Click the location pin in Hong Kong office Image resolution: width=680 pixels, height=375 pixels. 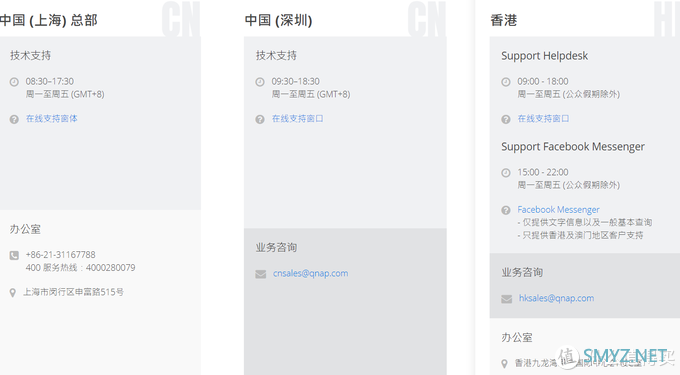pyautogui.click(x=504, y=364)
